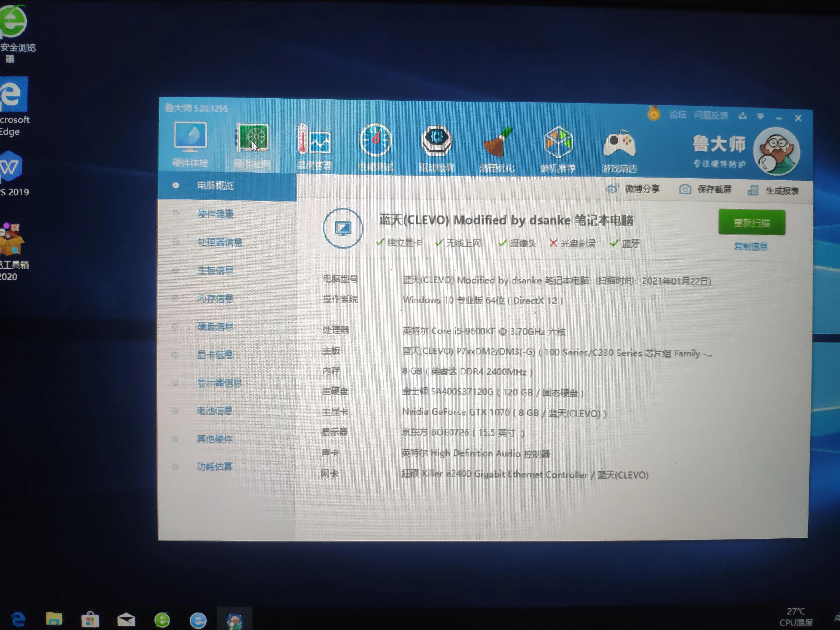Click the Ludashi mascot avatar
The width and height of the screenshot is (840, 630).
coord(777,151)
